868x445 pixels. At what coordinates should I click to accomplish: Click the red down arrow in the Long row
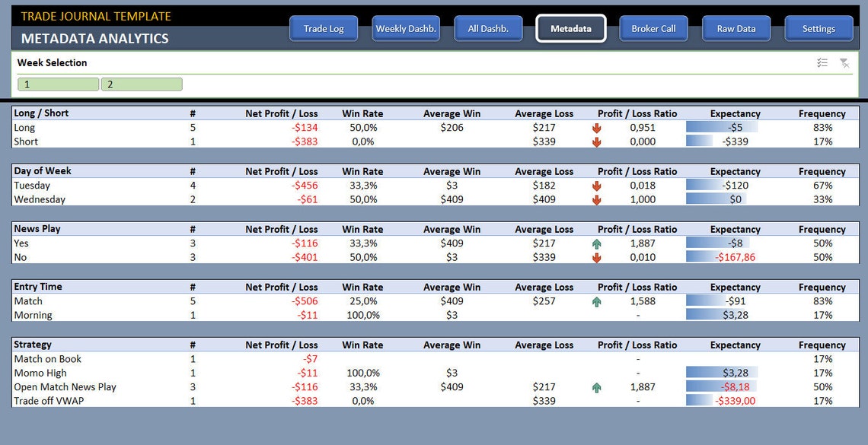(x=596, y=127)
